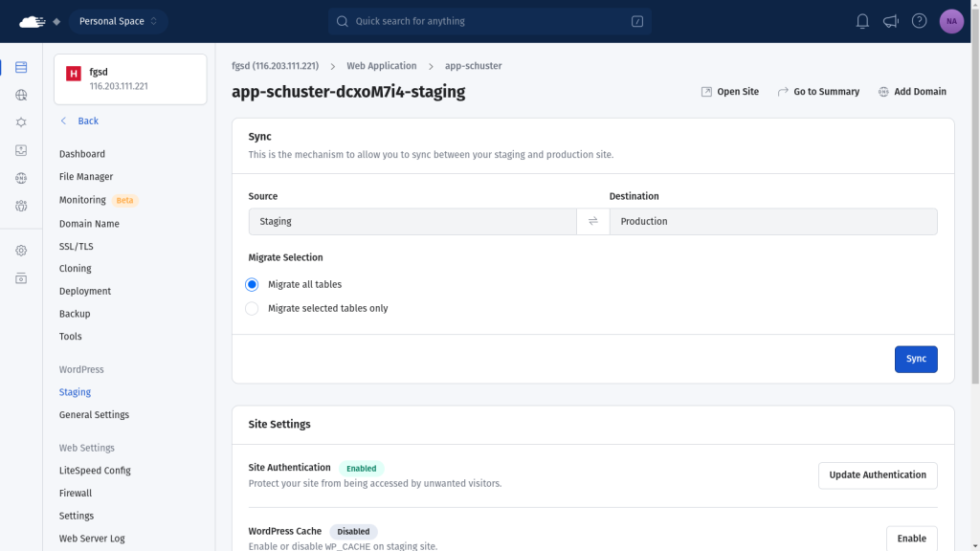
Task: Click the globe icon in left rail
Action: coord(21,96)
